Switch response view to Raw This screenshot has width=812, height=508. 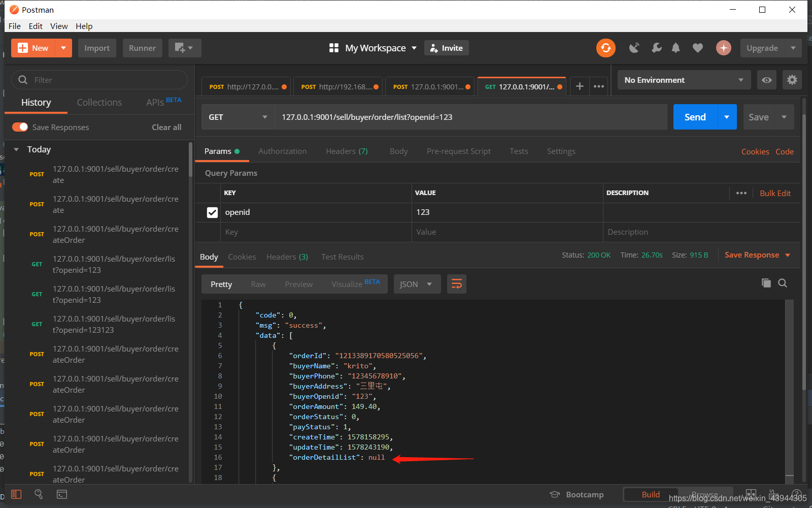[258, 284]
